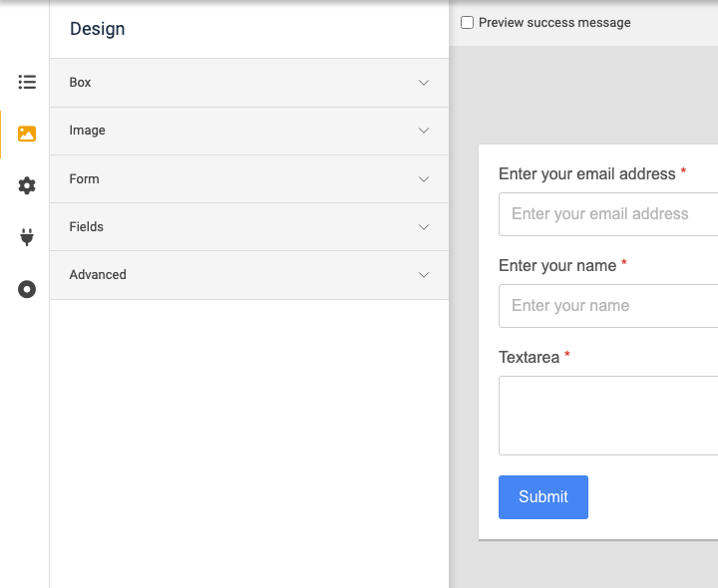Image resolution: width=718 pixels, height=588 pixels.
Task: Expand the Fields section chevron
Action: pyautogui.click(x=424, y=227)
